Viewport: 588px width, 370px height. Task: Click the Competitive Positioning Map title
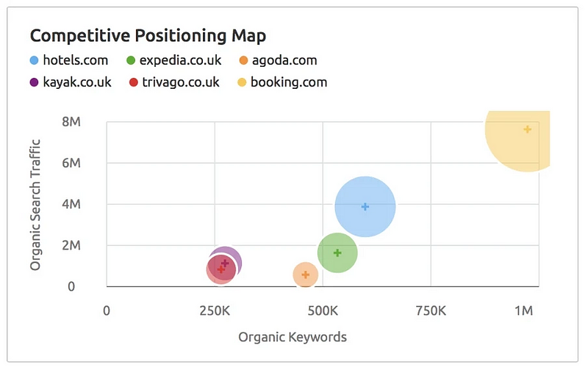pyautogui.click(x=148, y=35)
